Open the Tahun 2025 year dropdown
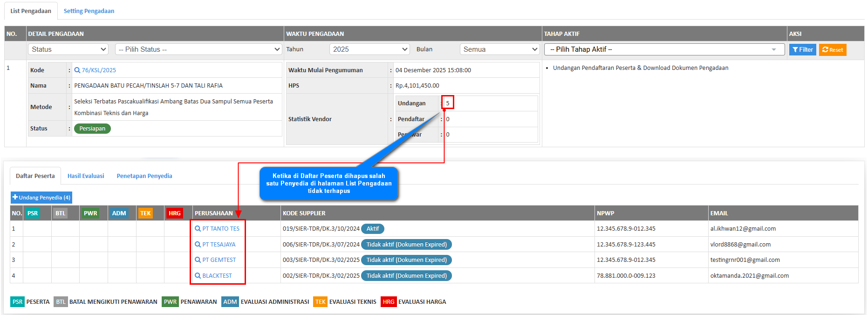 (x=369, y=49)
